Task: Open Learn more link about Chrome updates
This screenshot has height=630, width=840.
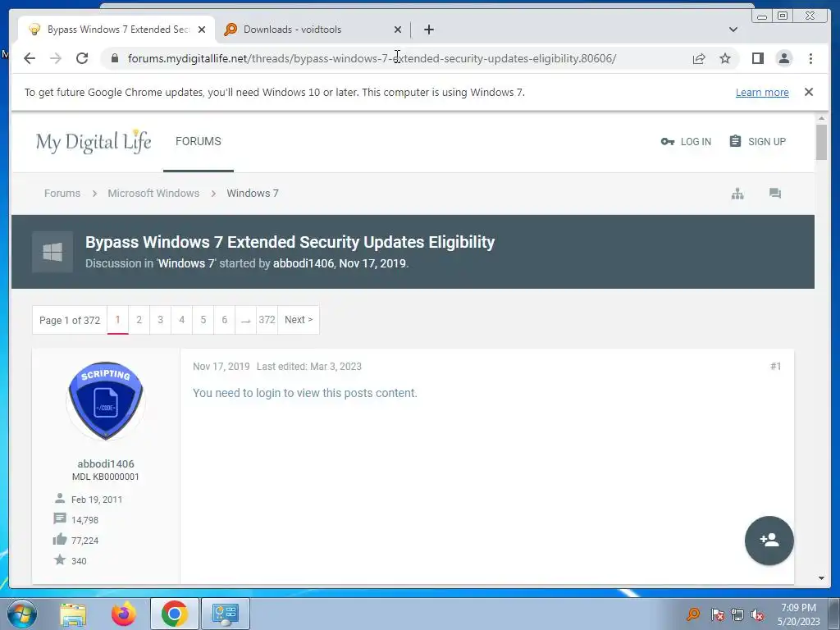Action: (x=762, y=92)
